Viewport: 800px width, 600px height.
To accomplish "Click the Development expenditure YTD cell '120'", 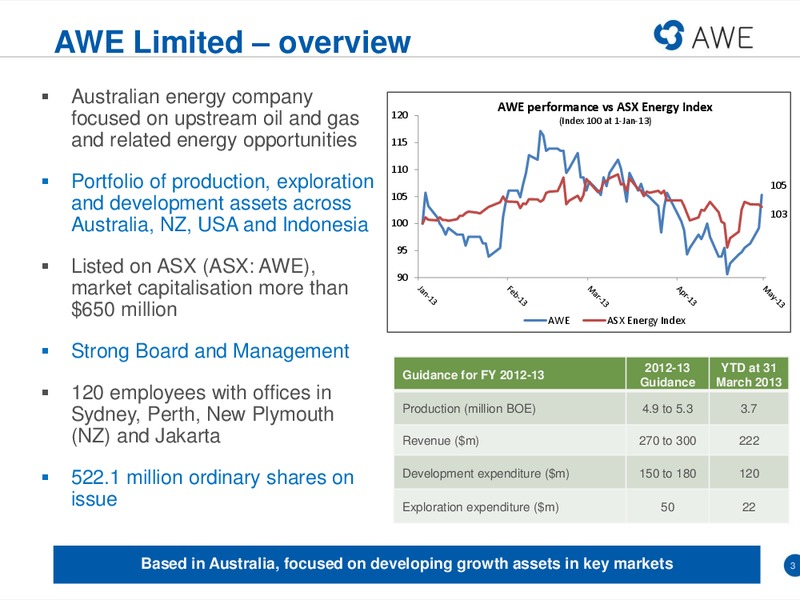I will [749, 473].
